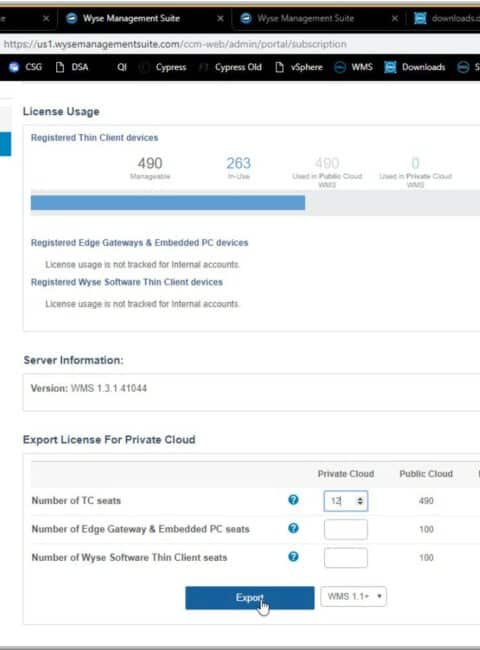
Task: Click Registered Edge Gateways & Embedded PC devices
Action: pyautogui.click(x=139, y=243)
